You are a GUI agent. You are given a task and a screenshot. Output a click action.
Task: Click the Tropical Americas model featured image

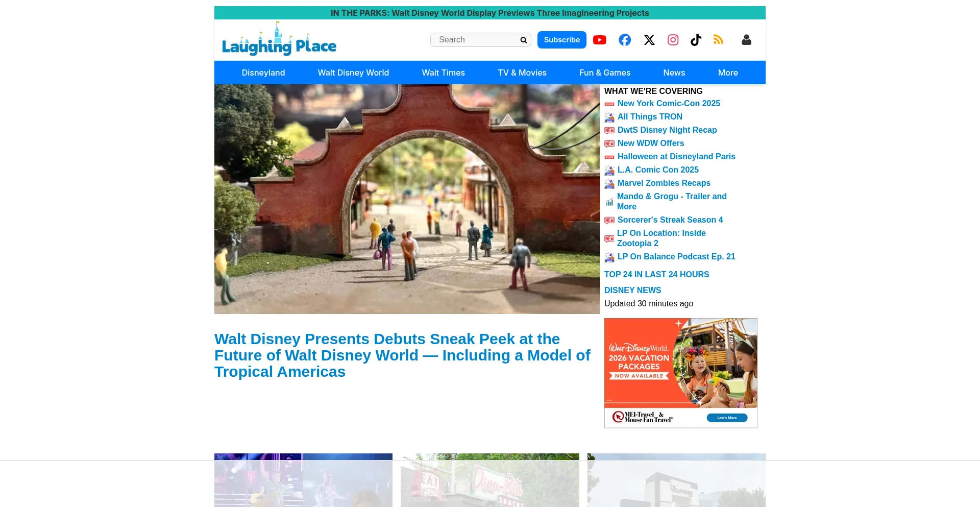407,199
